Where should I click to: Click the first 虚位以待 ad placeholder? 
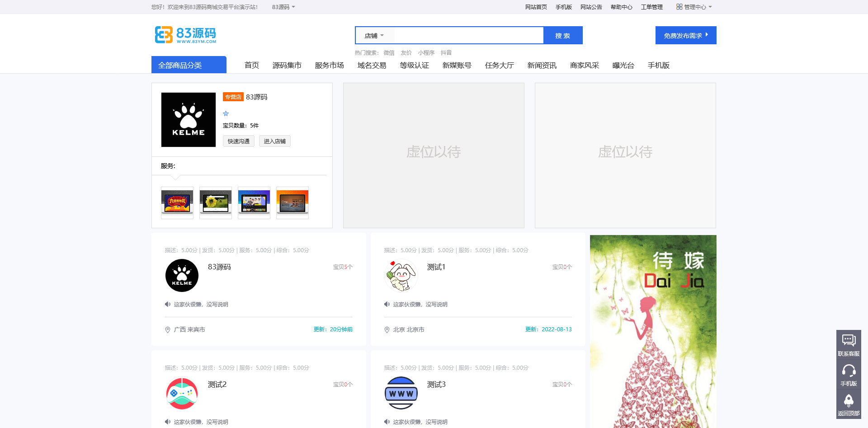[x=434, y=155]
